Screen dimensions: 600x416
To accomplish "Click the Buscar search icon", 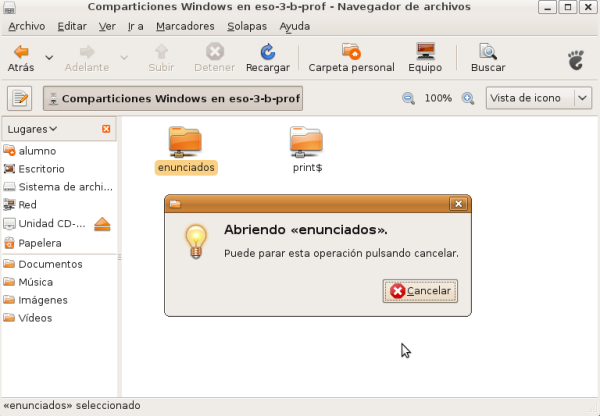I will click(488, 51).
